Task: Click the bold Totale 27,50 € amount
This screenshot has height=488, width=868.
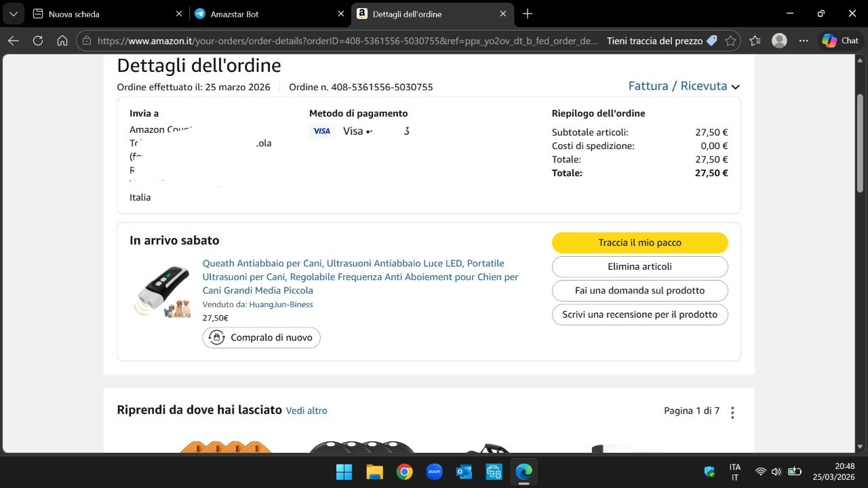Action: click(x=711, y=173)
